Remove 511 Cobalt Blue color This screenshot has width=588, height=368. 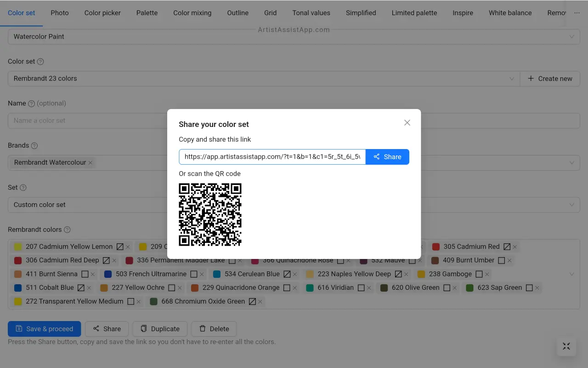point(89,288)
